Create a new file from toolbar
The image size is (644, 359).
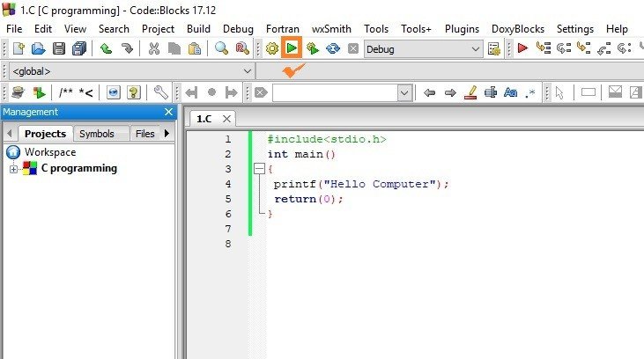[19, 48]
